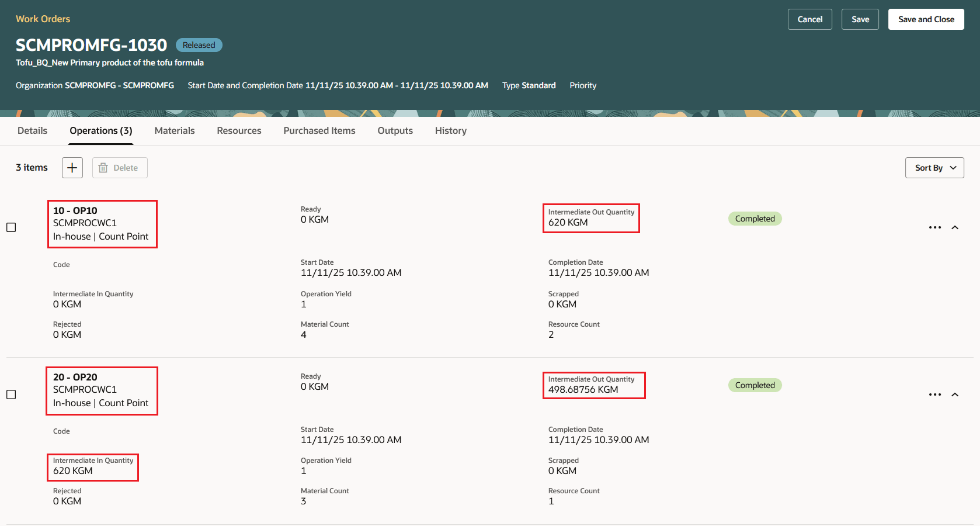Click the Save button
The width and height of the screenshot is (980, 526).
tap(860, 19)
